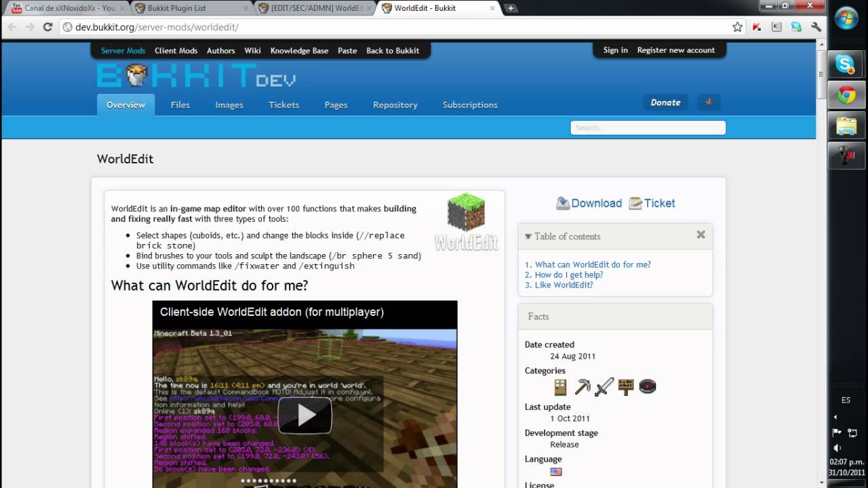Open the file explorer taskbar icon
868x488 pixels.
click(x=846, y=126)
